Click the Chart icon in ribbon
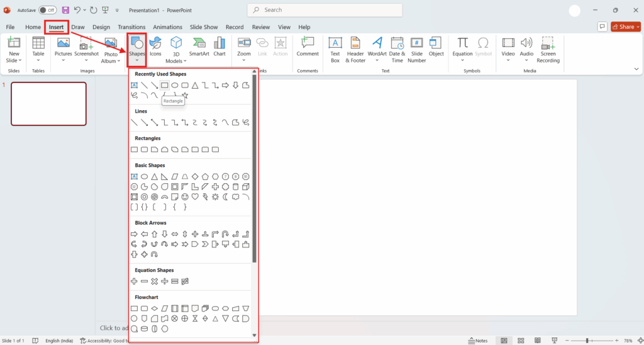 [x=219, y=47]
